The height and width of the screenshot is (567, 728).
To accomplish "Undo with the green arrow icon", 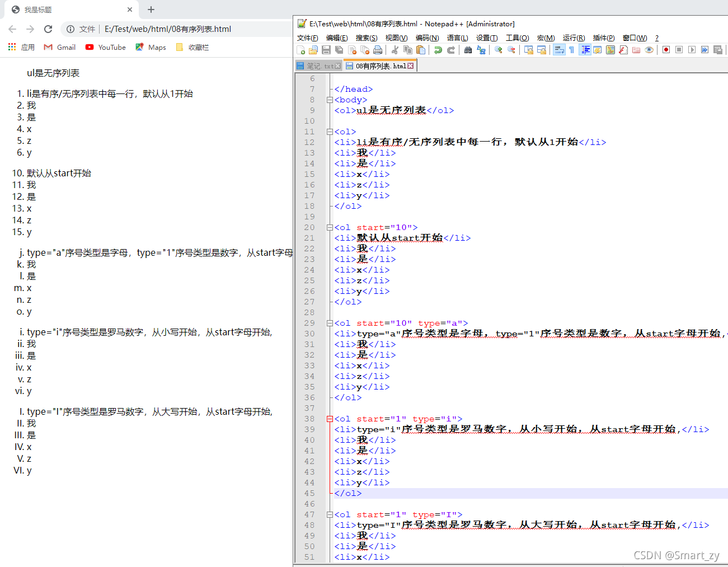I will click(x=438, y=50).
